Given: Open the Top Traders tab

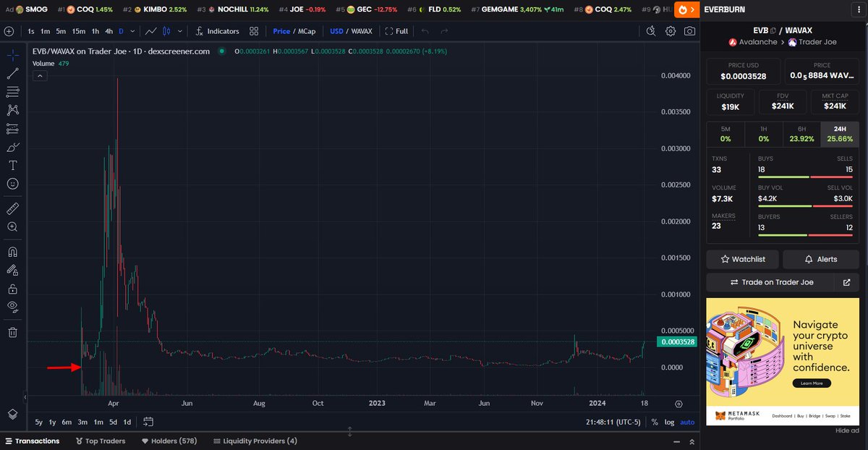Looking at the screenshot, I should coord(100,441).
